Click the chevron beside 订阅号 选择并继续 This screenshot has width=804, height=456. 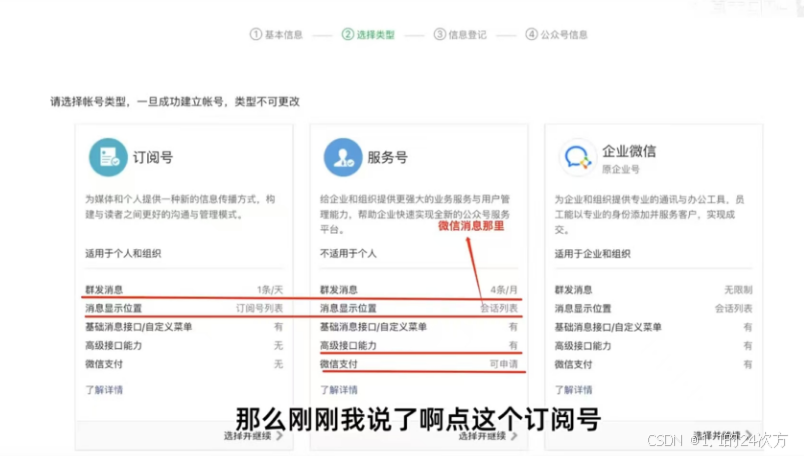279,435
